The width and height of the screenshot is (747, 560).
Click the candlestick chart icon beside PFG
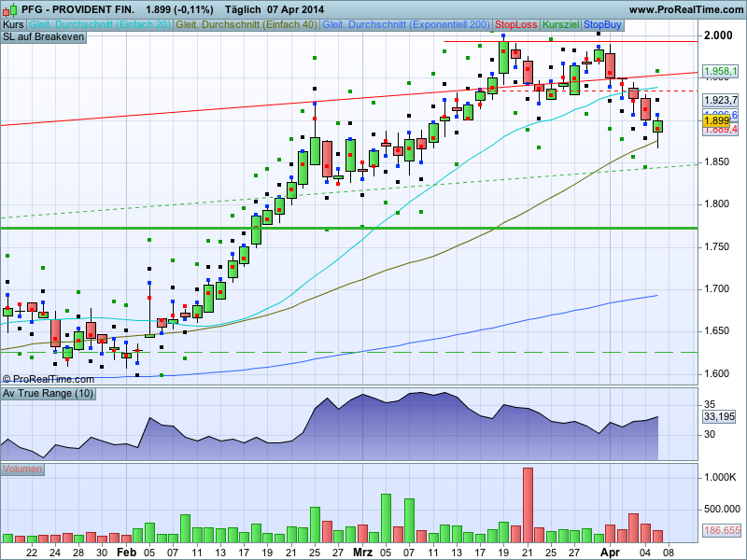(9, 9)
